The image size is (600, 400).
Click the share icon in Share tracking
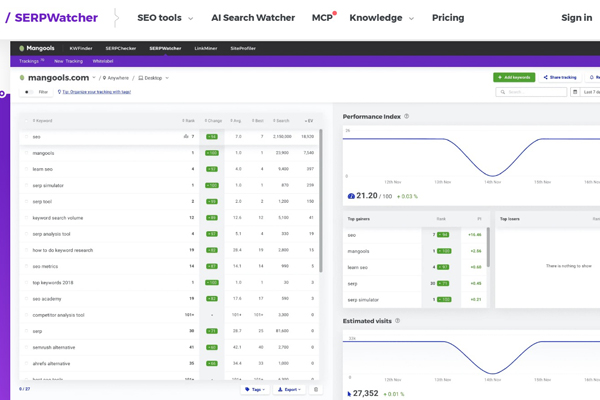[546, 77]
